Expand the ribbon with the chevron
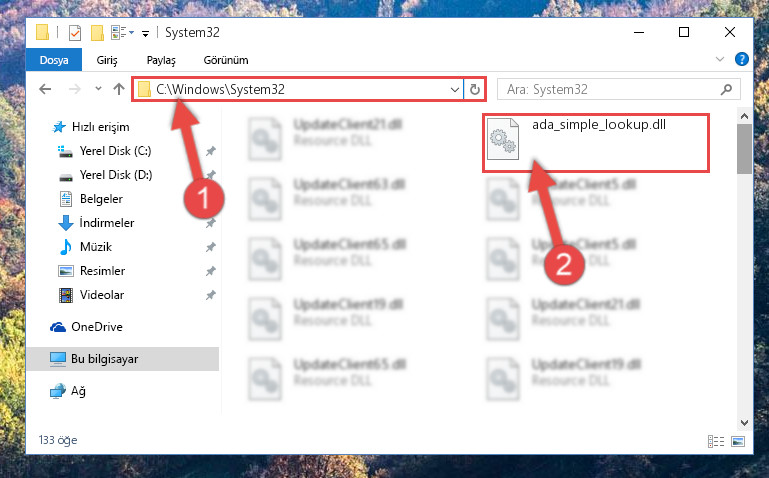This screenshot has height=478, width=769. click(719, 59)
